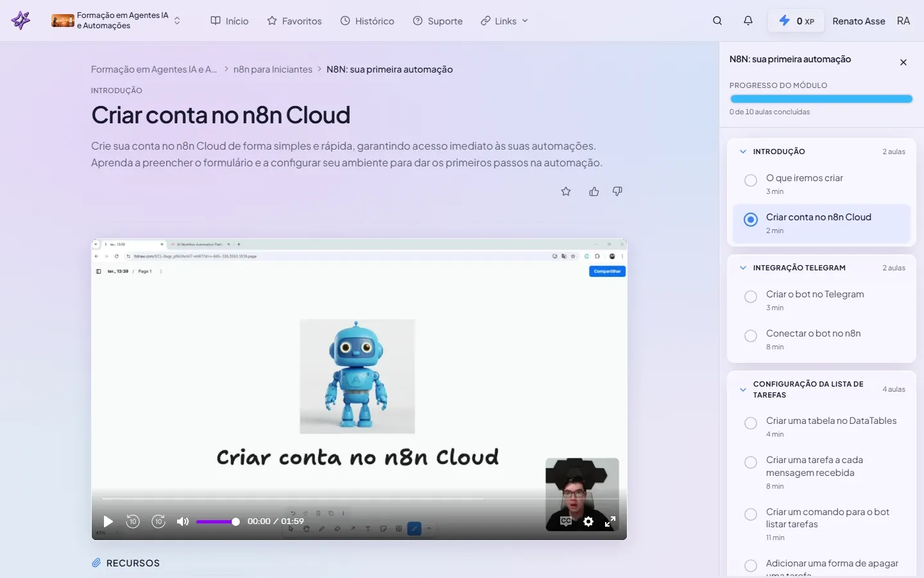
Task: Open the 0 XP lightning badge
Action: pos(796,21)
